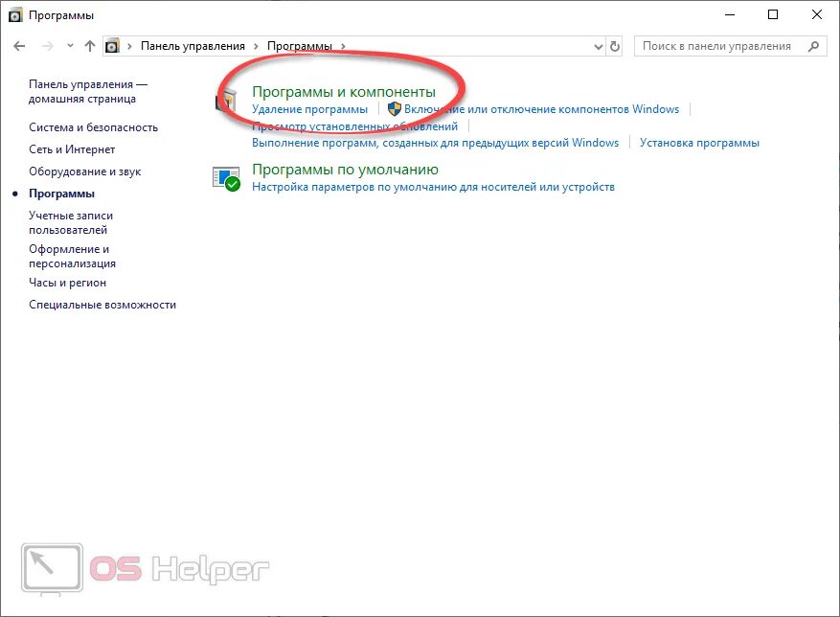840x617 pixels.
Task: Expand chevron before Панель управления breadcrumb
Action: point(129,46)
